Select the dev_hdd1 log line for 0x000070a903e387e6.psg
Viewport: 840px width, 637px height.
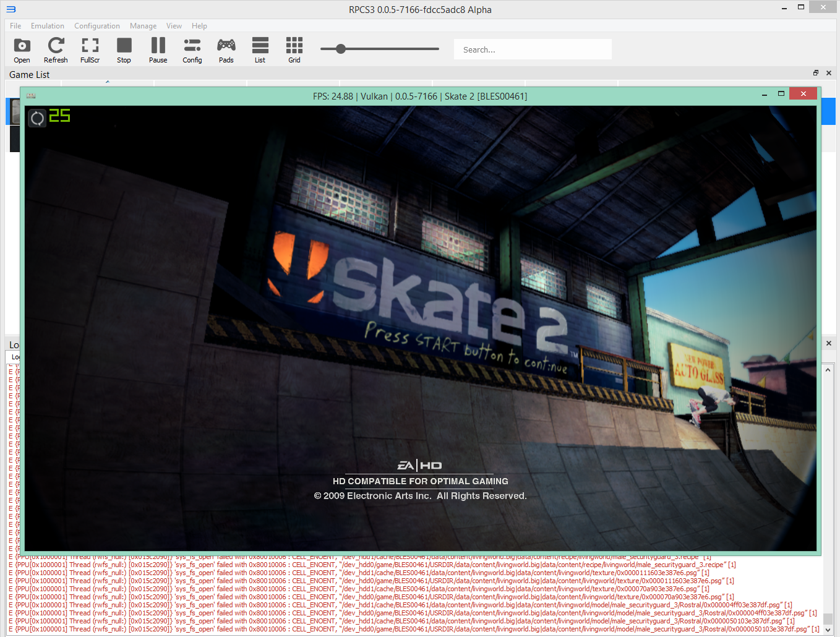coord(359,589)
